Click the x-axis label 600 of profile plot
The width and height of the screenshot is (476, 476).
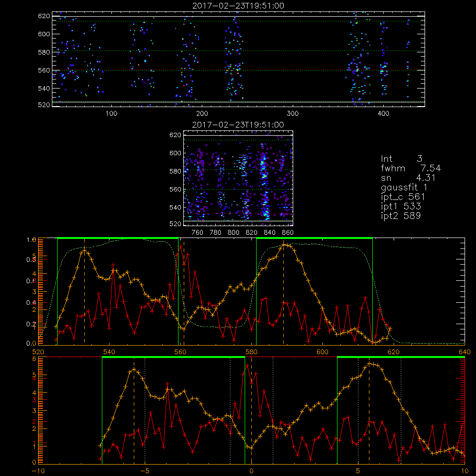322,352
